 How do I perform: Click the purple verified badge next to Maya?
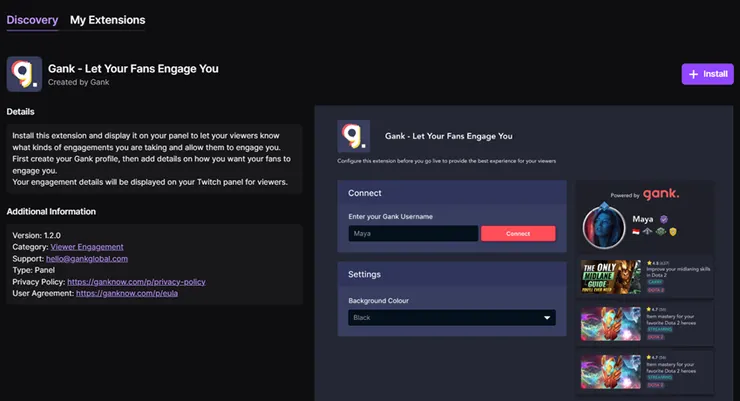click(664, 219)
